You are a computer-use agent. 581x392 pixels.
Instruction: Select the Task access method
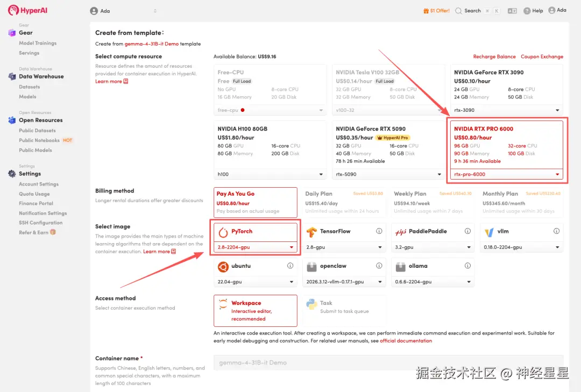coord(344,310)
